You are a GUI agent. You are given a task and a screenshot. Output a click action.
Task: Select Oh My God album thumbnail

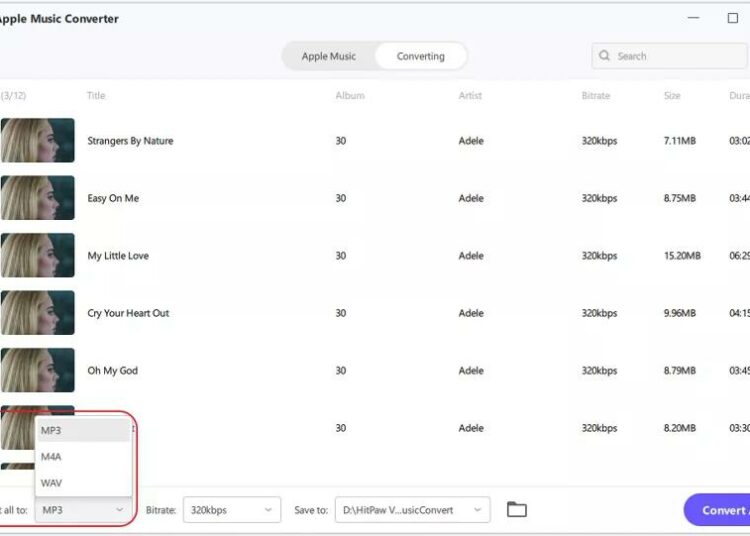(38, 370)
